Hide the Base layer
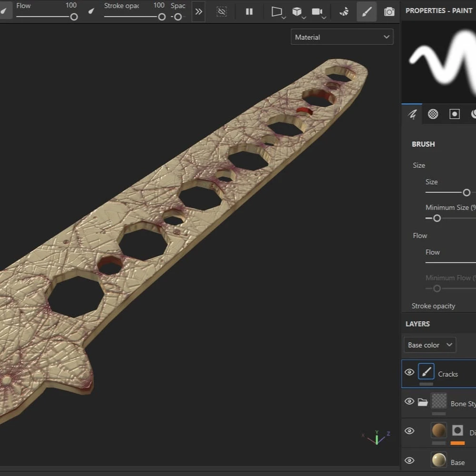 409,461
